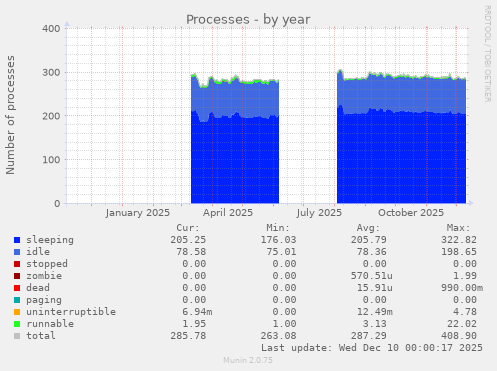Click the 'Processes - by year' title

248,20
